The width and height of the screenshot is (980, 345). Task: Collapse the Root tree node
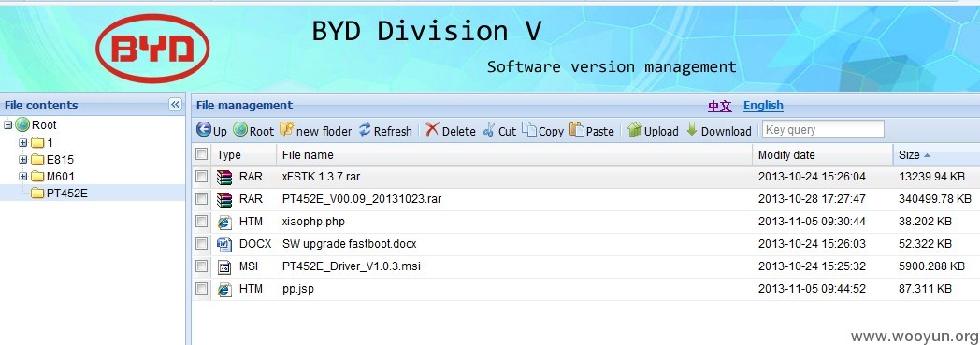click(8, 125)
